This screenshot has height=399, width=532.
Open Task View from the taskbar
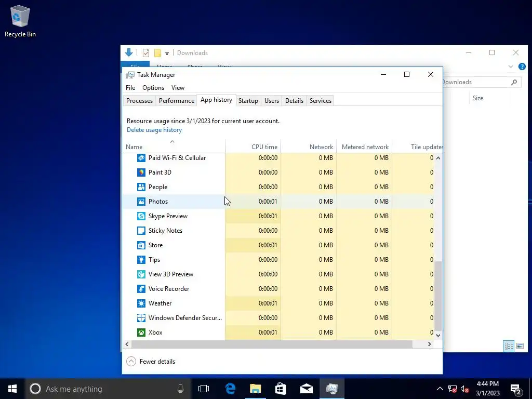204,389
